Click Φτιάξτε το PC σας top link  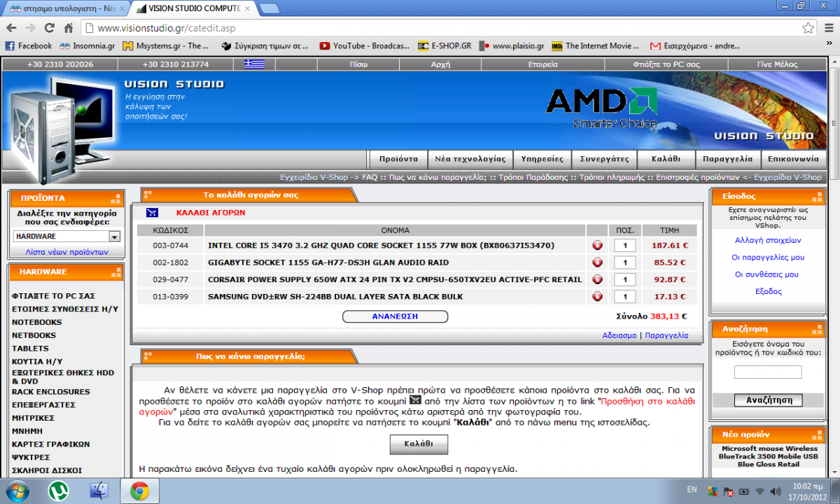click(666, 64)
